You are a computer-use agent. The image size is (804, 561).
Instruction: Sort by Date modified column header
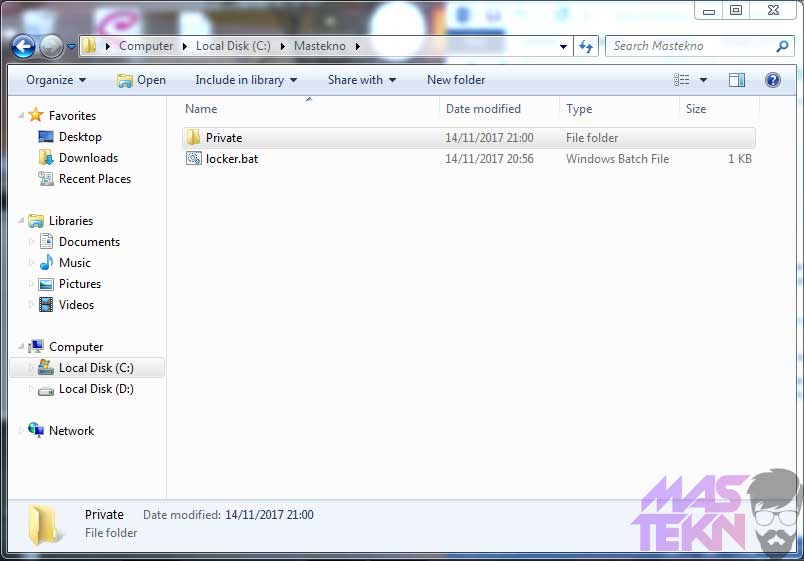click(x=499, y=109)
